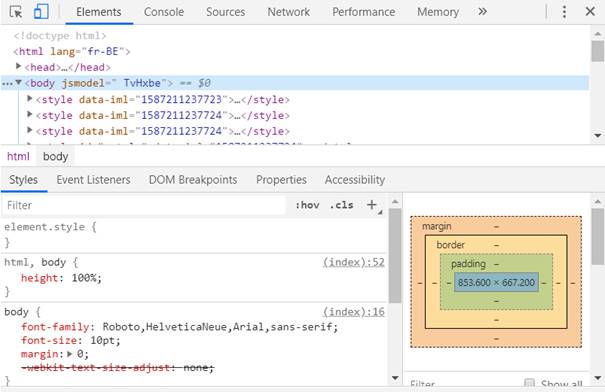Open the DevTools three-dot options menu
The image size is (605, 392).
click(x=564, y=12)
